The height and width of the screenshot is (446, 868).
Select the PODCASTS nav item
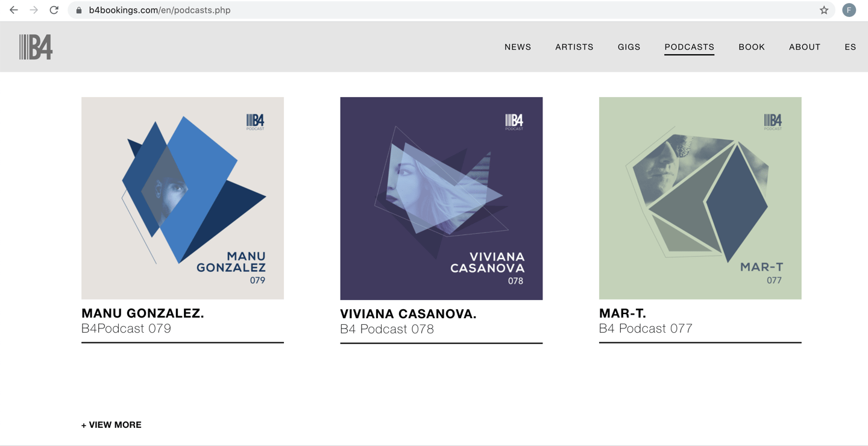click(x=689, y=47)
